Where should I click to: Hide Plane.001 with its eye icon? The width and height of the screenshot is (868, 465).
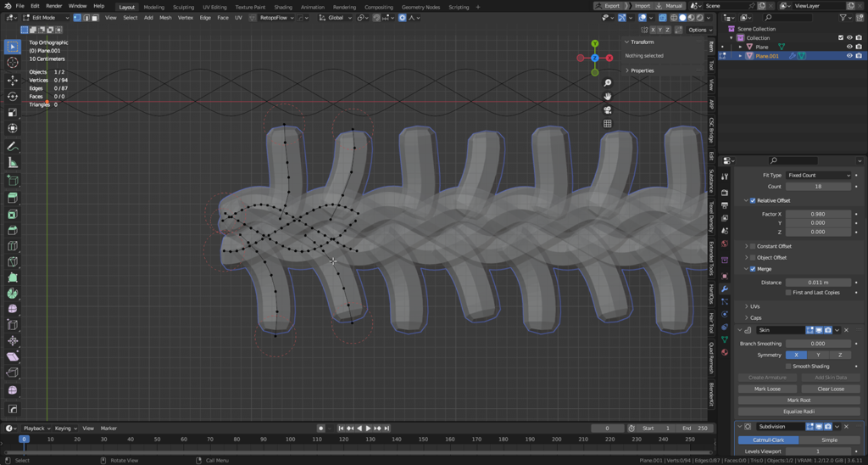pyautogui.click(x=849, y=56)
